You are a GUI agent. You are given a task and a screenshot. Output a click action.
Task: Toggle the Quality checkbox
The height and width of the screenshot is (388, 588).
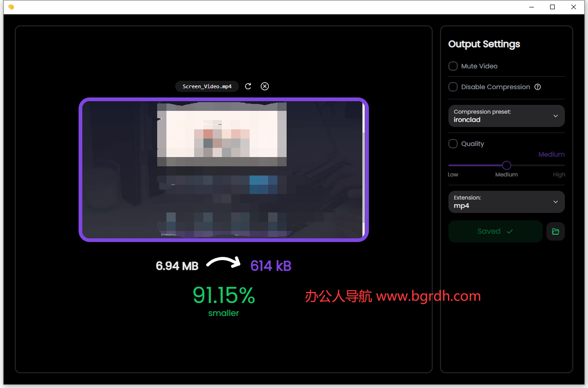click(453, 144)
